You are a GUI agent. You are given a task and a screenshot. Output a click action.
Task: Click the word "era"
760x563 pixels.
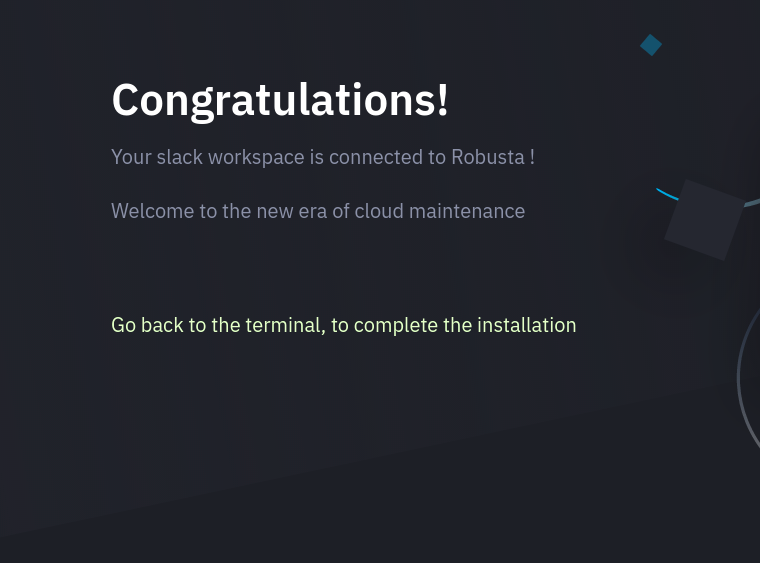pyautogui.click(x=315, y=211)
